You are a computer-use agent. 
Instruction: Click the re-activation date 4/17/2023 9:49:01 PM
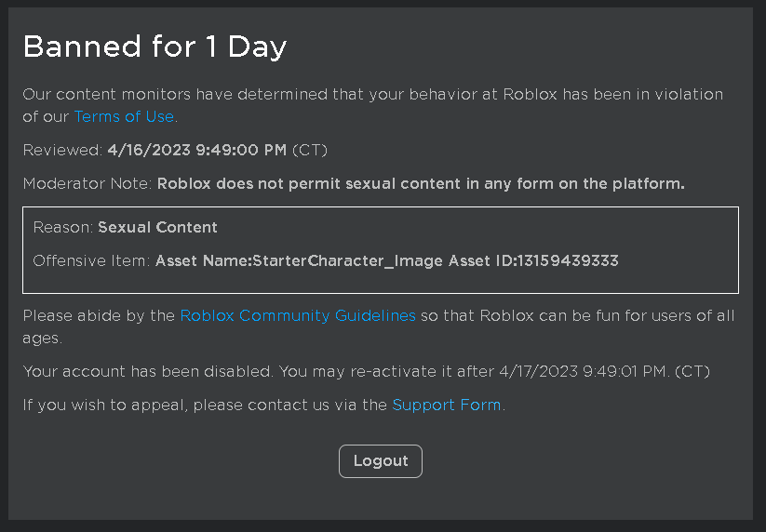[583, 371]
